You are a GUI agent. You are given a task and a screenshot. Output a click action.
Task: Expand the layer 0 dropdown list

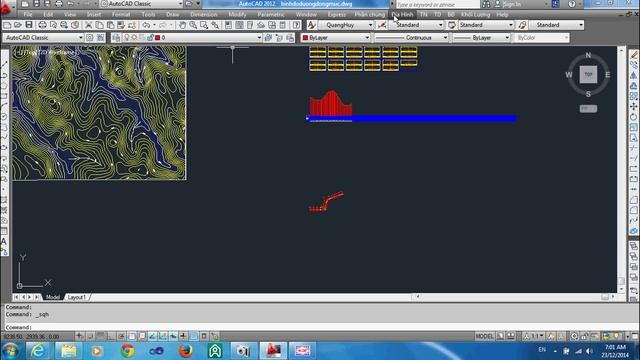tap(259, 38)
